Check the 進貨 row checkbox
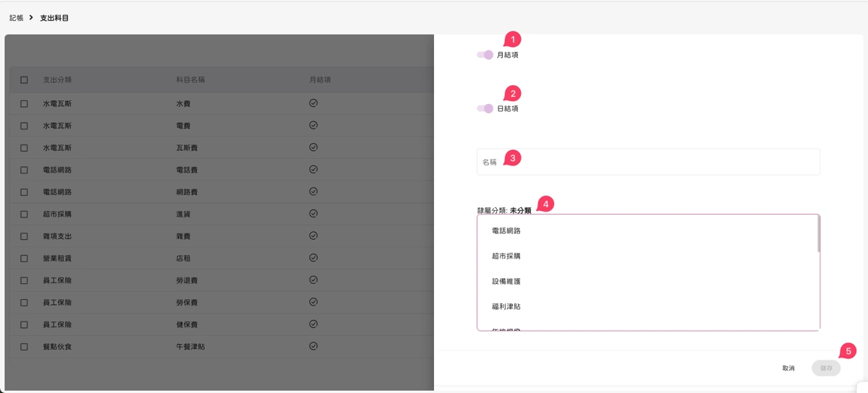Viewport: 868px width, 393px height. (24, 215)
